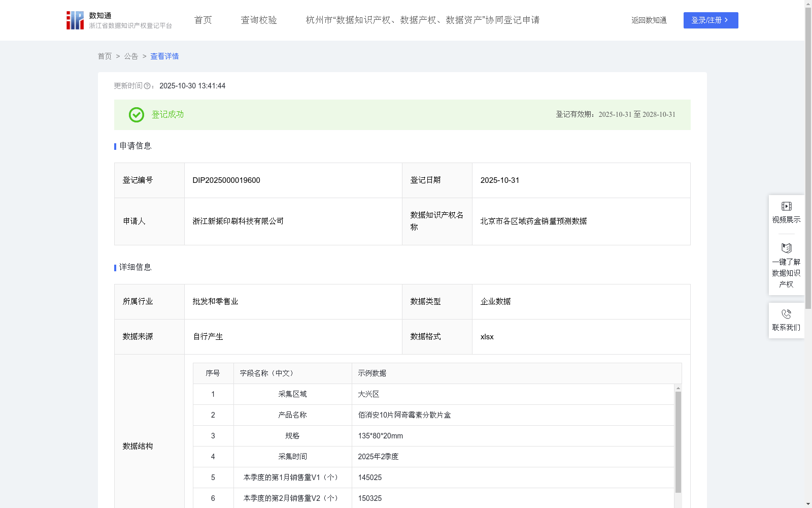Viewport: 812px width, 508px height.
Task: Click the green 登记成功 checkmark icon
Action: [137, 115]
